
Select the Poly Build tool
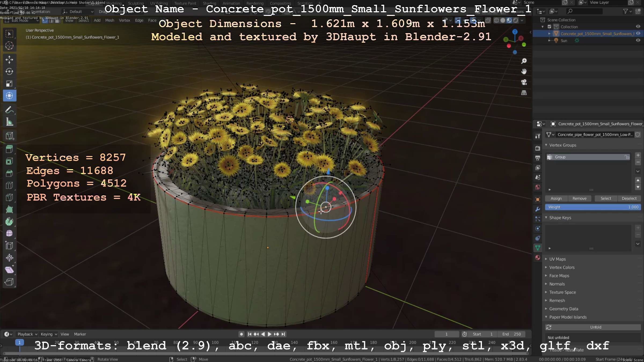click(x=9, y=209)
